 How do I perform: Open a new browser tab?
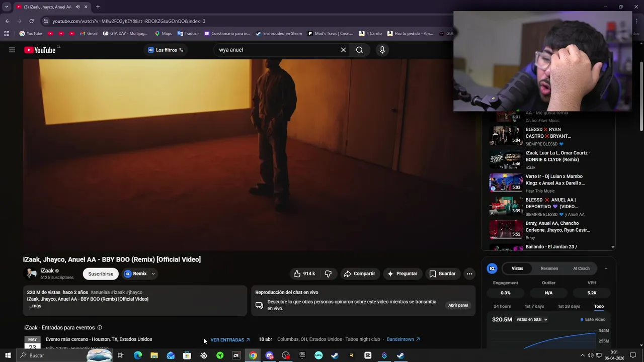tap(98, 7)
